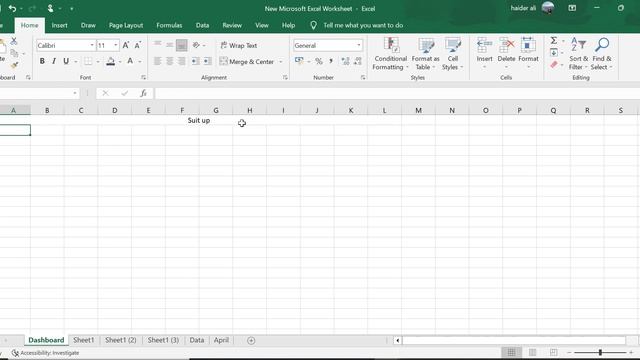The height and width of the screenshot is (360, 640).
Task: Increase Decimal icon
Action: 345,61
